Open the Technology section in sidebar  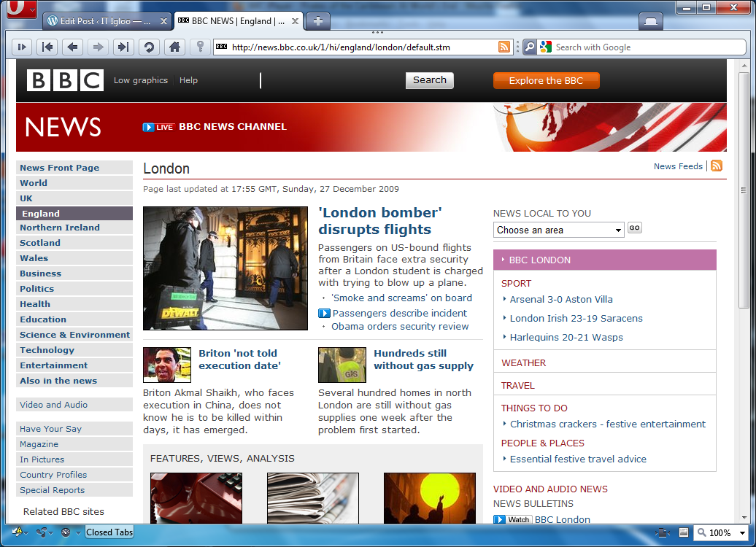point(74,350)
